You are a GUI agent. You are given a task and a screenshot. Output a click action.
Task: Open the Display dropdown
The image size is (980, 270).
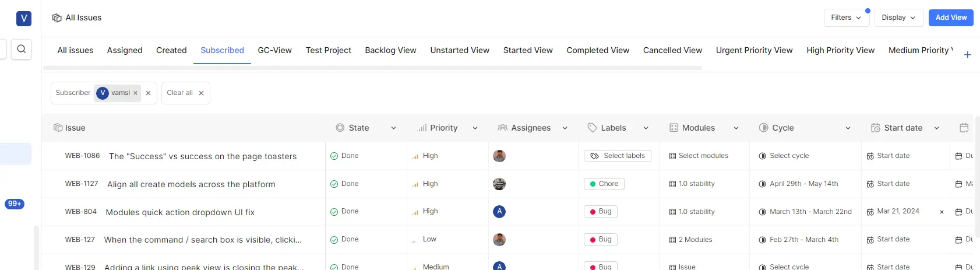pos(898,17)
